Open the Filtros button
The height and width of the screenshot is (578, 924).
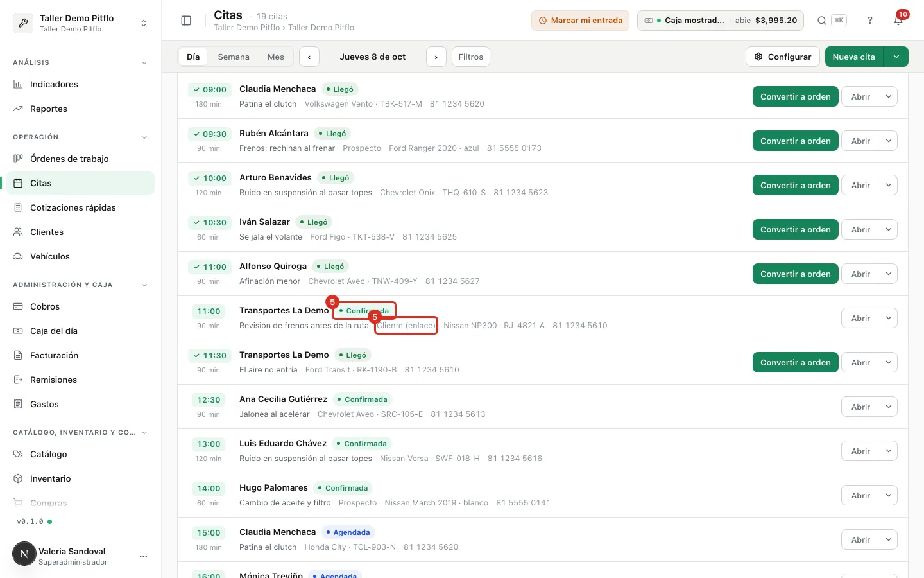pos(471,57)
